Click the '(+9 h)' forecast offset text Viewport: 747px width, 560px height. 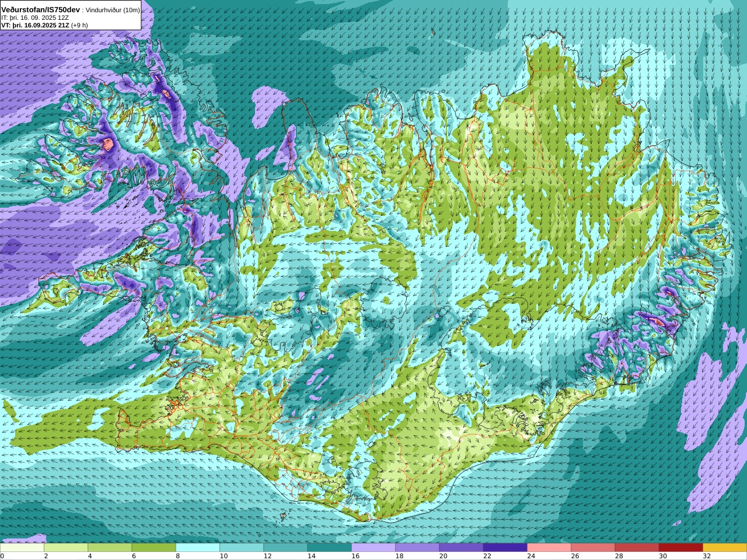pyautogui.click(x=79, y=25)
